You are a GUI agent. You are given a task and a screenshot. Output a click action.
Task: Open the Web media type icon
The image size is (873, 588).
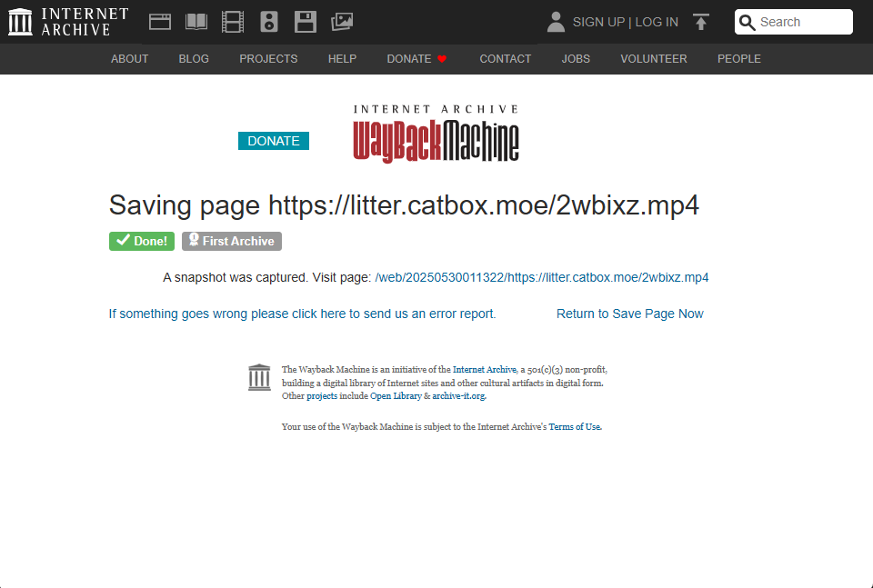[x=160, y=22]
